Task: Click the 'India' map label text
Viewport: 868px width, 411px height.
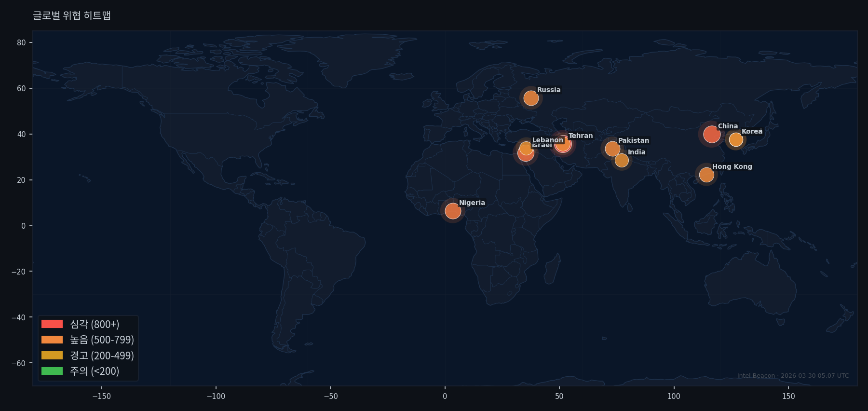Action: [x=637, y=152]
